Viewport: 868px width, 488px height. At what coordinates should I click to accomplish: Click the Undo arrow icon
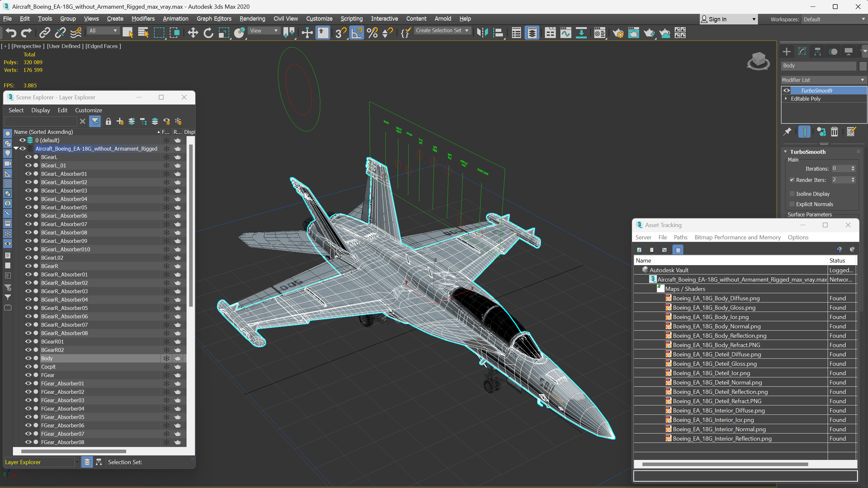click(11, 33)
